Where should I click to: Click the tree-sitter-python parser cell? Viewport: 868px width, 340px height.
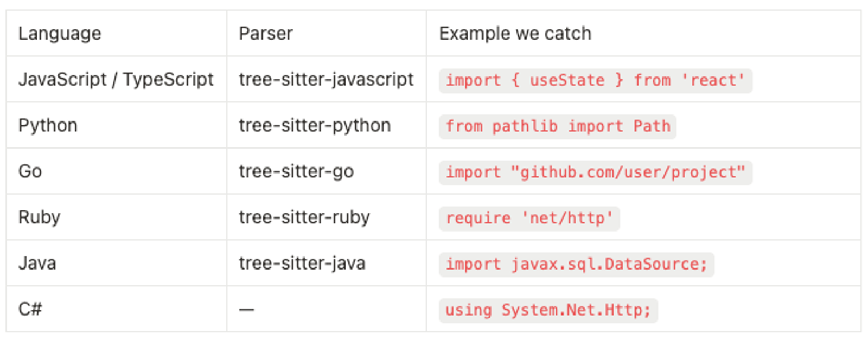(x=315, y=126)
